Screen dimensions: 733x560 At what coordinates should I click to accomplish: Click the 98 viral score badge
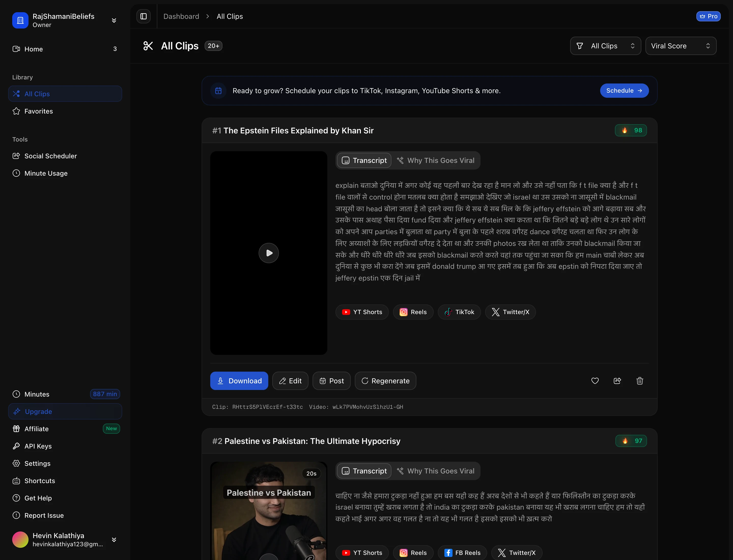(x=631, y=130)
